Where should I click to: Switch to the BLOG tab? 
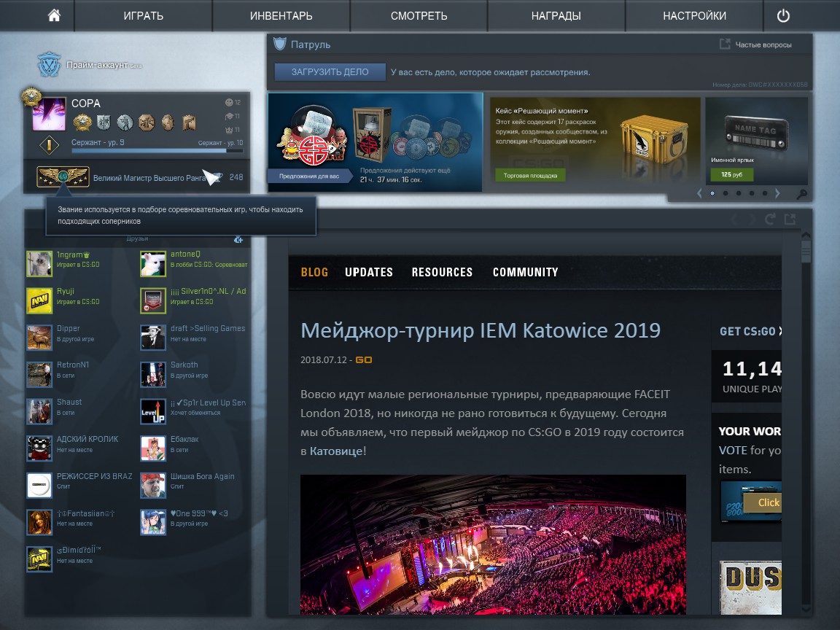(314, 272)
